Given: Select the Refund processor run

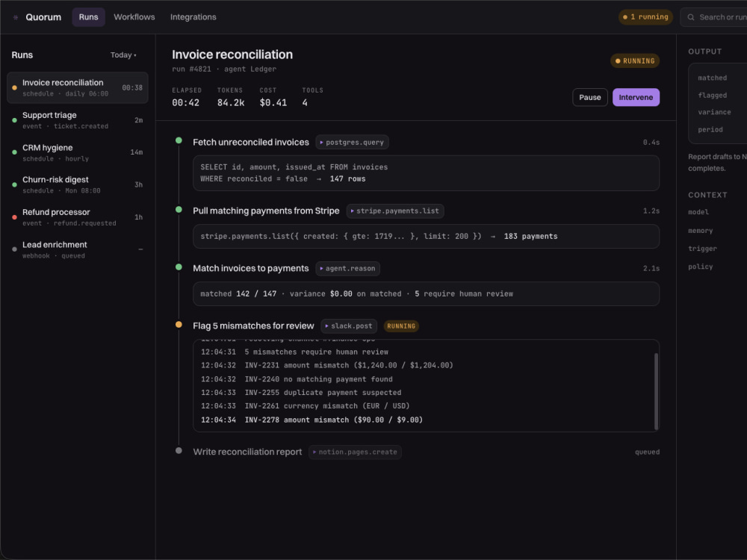Looking at the screenshot, I should pyautogui.click(x=78, y=217).
